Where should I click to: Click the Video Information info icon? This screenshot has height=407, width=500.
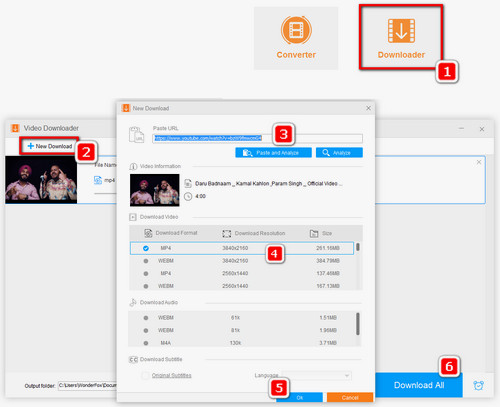pyautogui.click(x=133, y=166)
